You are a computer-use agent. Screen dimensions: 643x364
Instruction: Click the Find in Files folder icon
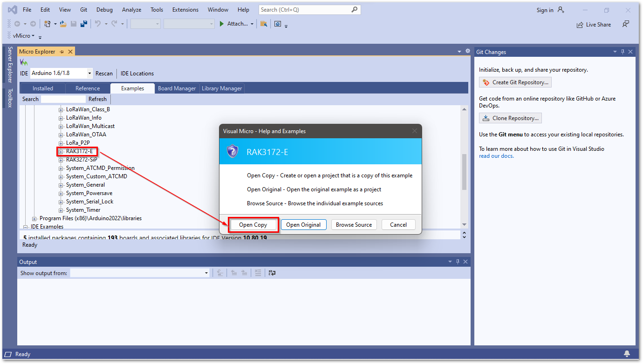point(264,24)
